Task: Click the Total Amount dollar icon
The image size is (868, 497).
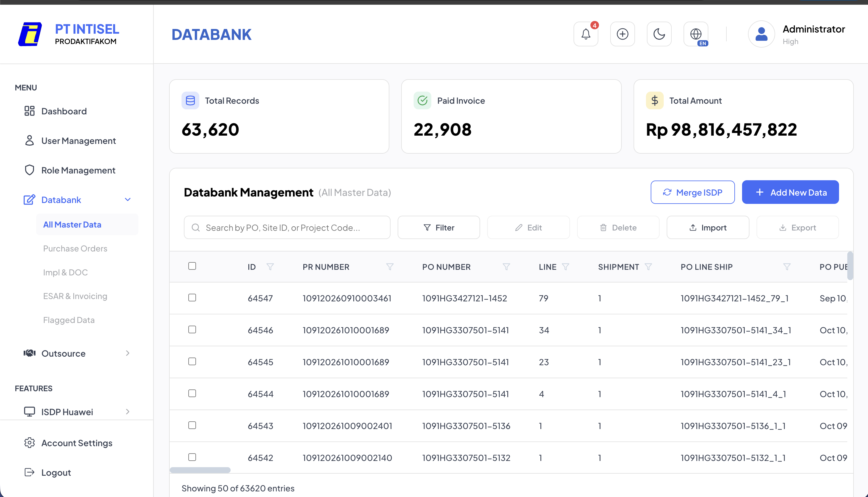Action: tap(655, 100)
